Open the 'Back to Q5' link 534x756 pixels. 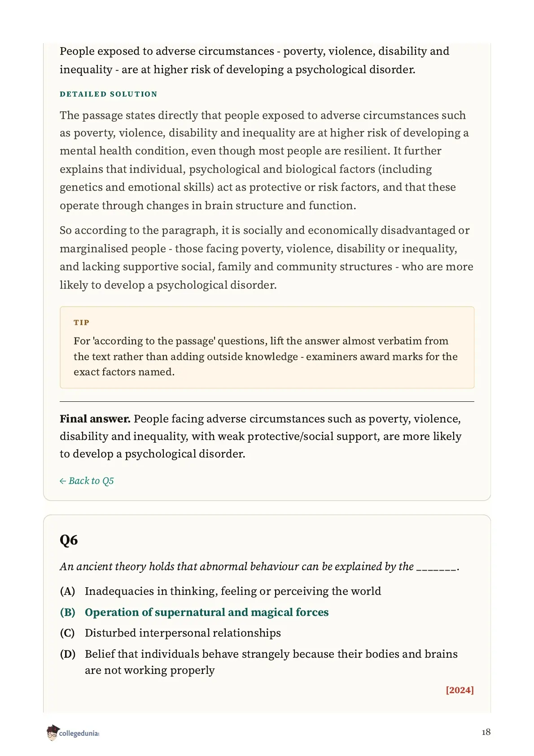tap(87, 481)
